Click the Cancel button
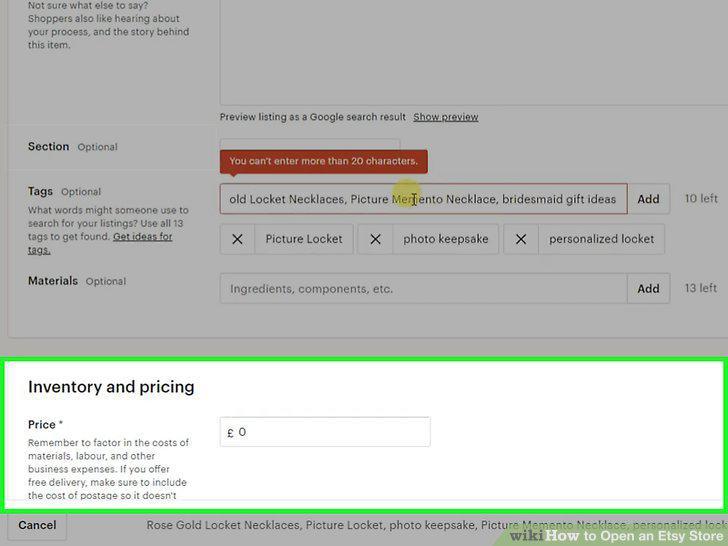Image resolution: width=728 pixels, height=546 pixels. pyautogui.click(x=37, y=526)
